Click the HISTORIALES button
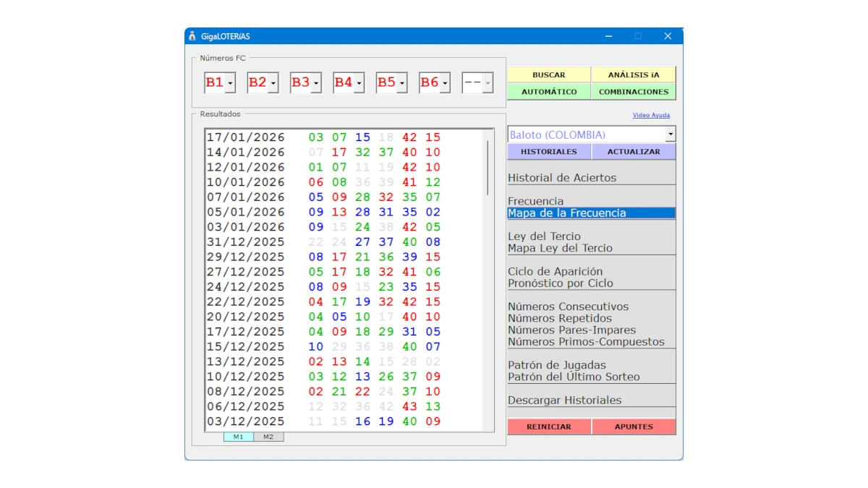The width and height of the screenshot is (868, 488). [548, 151]
